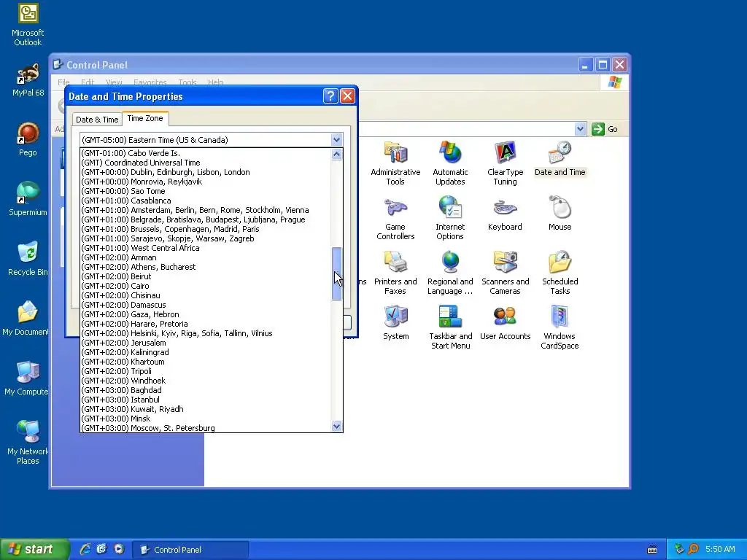This screenshot has width=747, height=560.
Task: Select Pego desktop shortcut
Action: (x=28, y=139)
